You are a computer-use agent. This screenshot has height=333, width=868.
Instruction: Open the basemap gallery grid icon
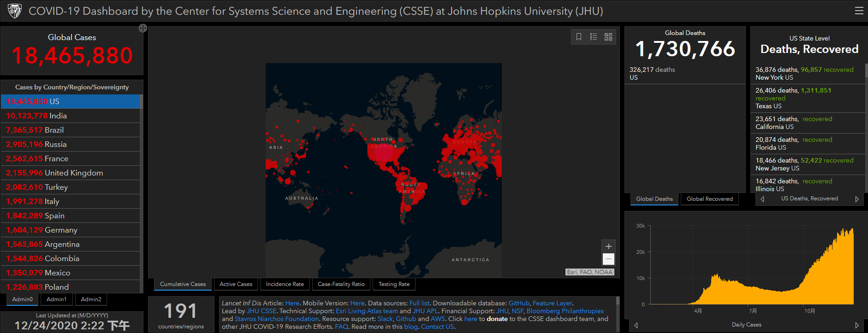point(608,37)
